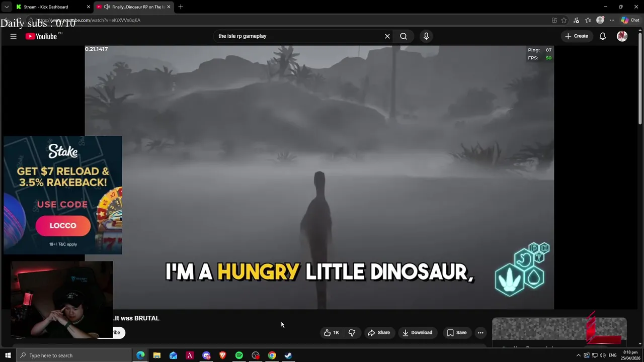Click the magnifier search button
The width and height of the screenshot is (644, 362).
404,36
